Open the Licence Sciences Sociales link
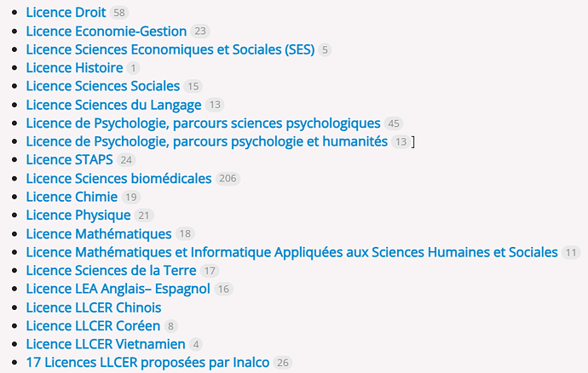588x373 pixels. pos(103,86)
